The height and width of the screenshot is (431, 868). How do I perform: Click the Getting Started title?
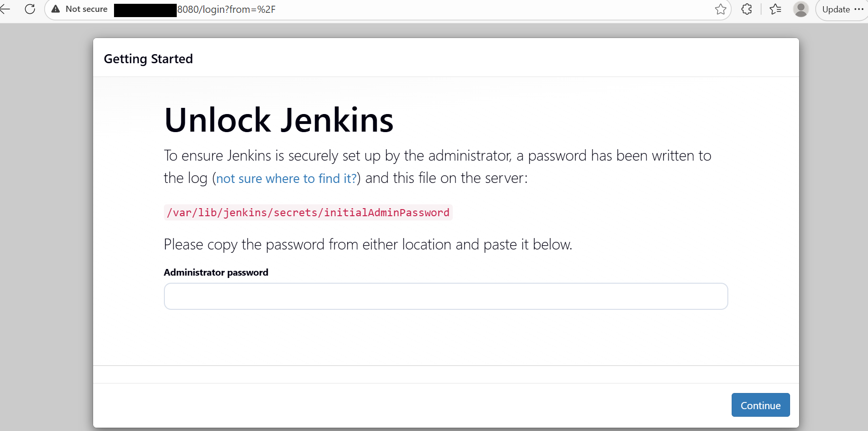[x=148, y=58]
